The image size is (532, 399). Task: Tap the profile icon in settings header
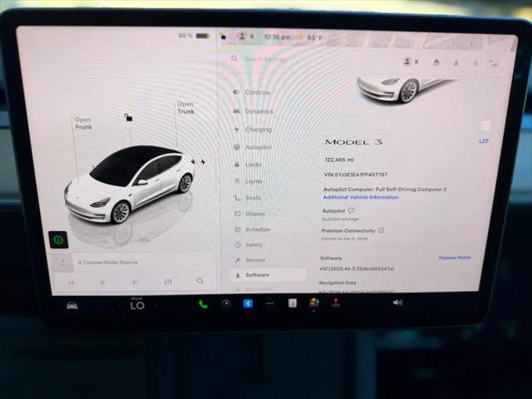pos(406,62)
